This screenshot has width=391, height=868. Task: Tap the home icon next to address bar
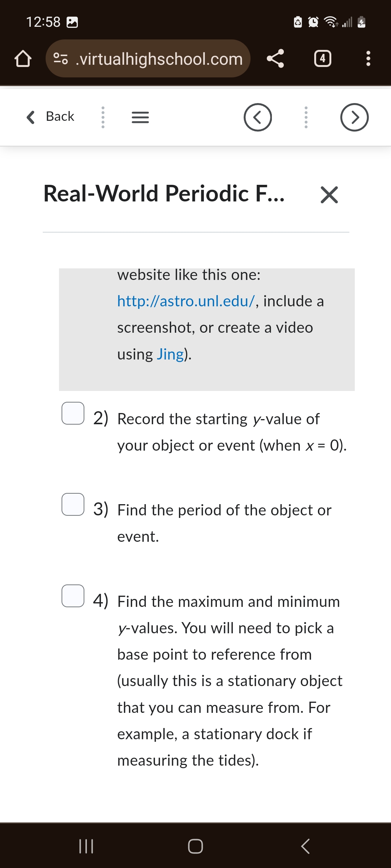point(23,59)
